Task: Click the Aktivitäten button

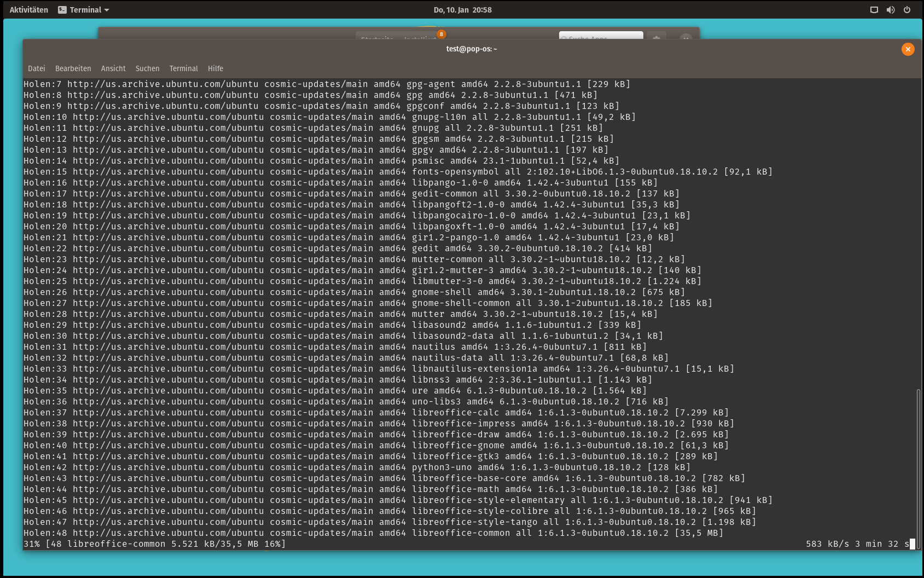Action: pos(28,10)
